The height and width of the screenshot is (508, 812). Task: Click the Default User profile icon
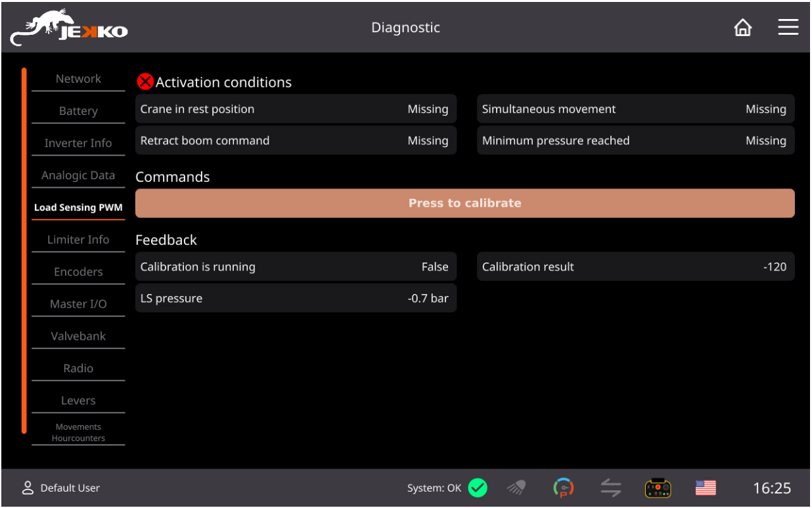click(x=28, y=488)
